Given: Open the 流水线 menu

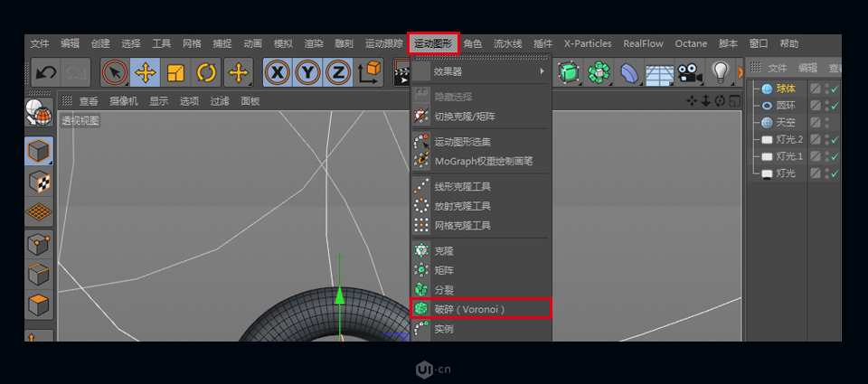Looking at the screenshot, I should click(x=507, y=43).
